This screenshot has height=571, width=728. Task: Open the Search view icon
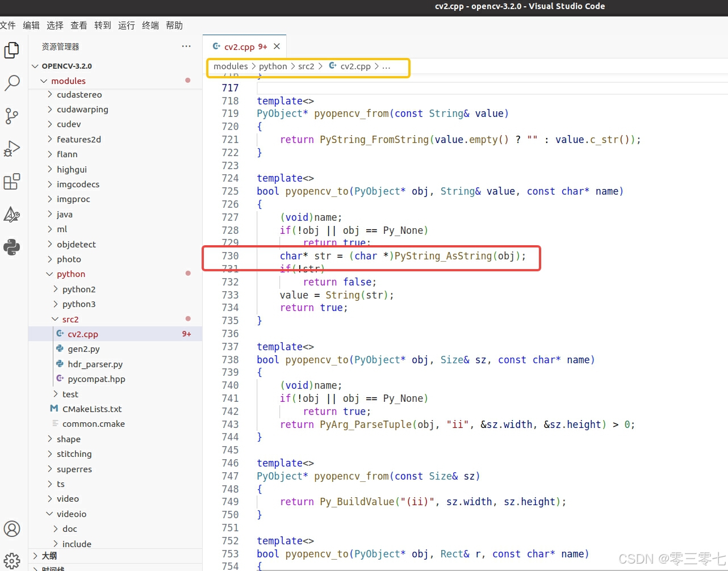coord(12,83)
